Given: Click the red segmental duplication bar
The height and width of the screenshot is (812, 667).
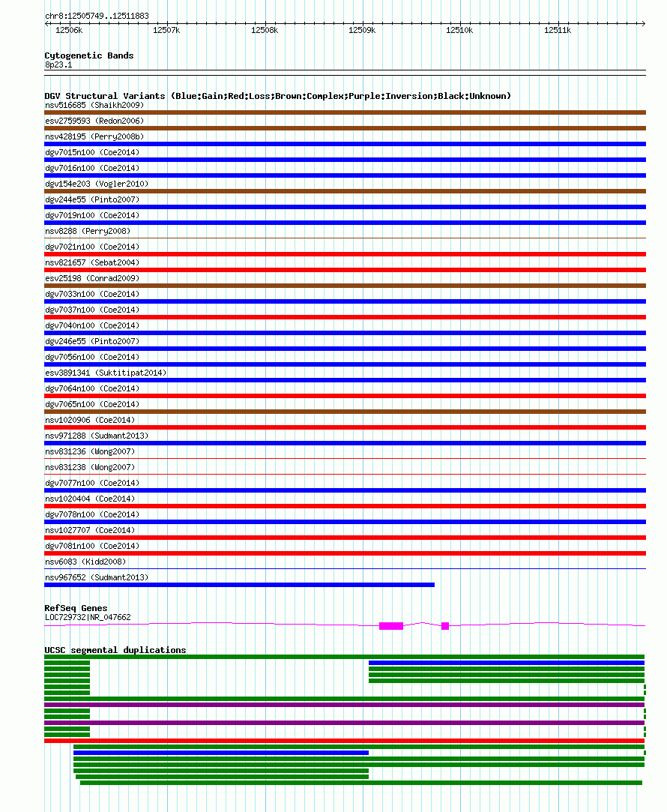Looking at the screenshot, I should tap(345, 741).
